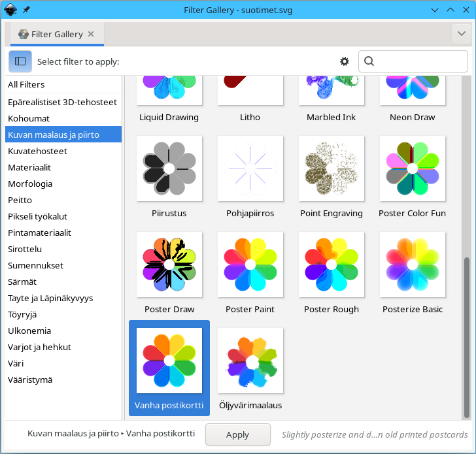
Task: Toggle the sidebar visibility button
Action: coord(20,61)
